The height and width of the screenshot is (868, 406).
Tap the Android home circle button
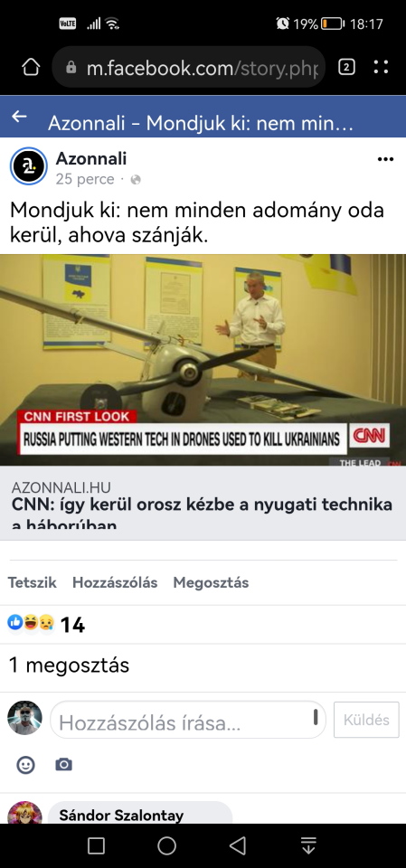click(166, 845)
